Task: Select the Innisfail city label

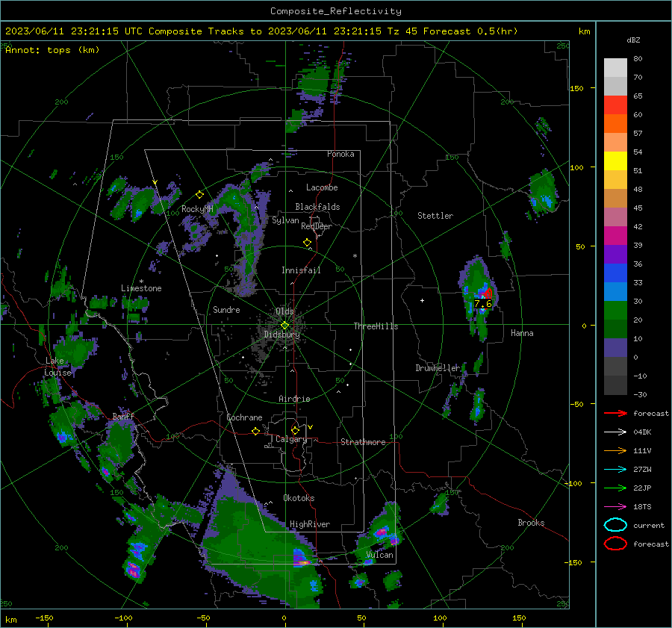Action: 301,270
